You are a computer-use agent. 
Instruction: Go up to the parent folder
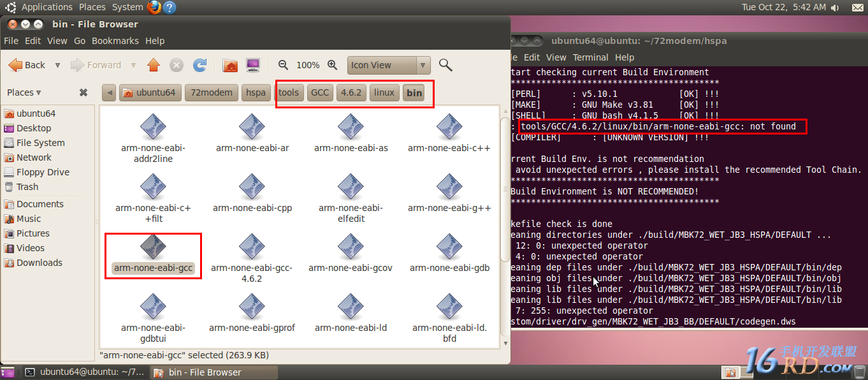coord(154,65)
